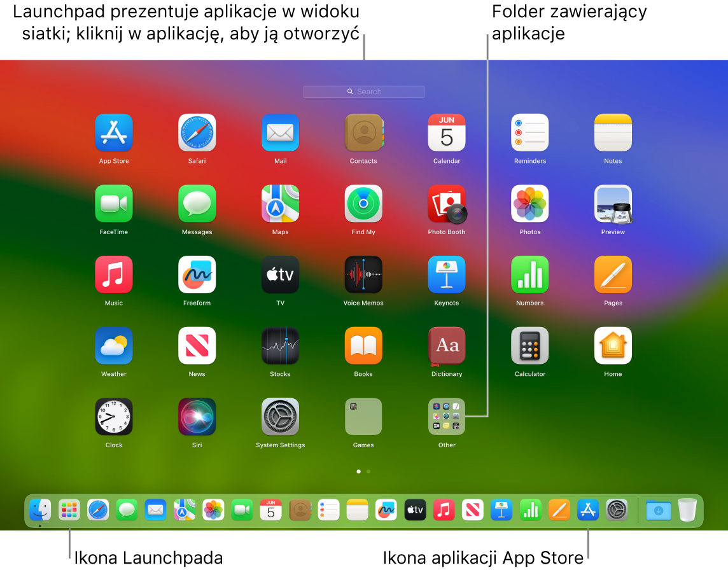Expand the Games folder

363,417
